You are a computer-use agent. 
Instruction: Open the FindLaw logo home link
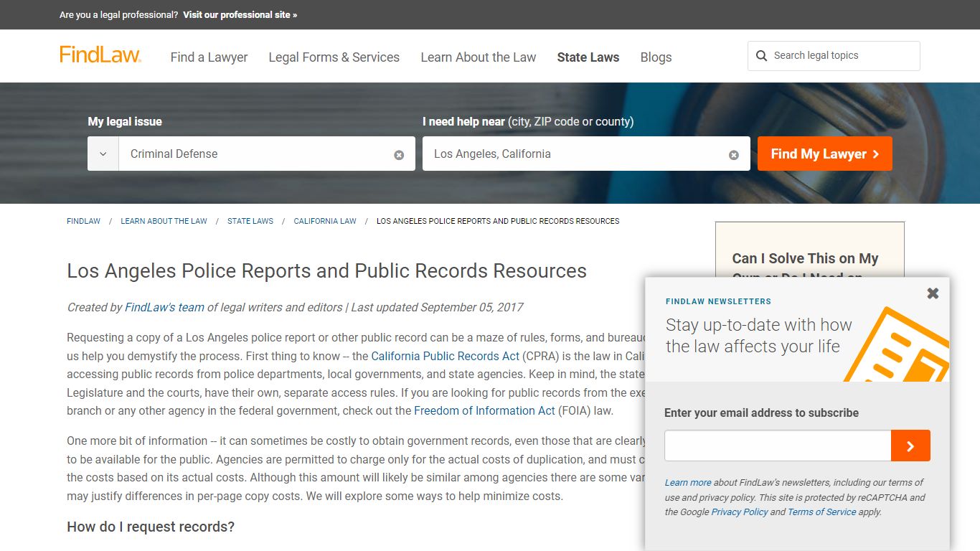100,55
